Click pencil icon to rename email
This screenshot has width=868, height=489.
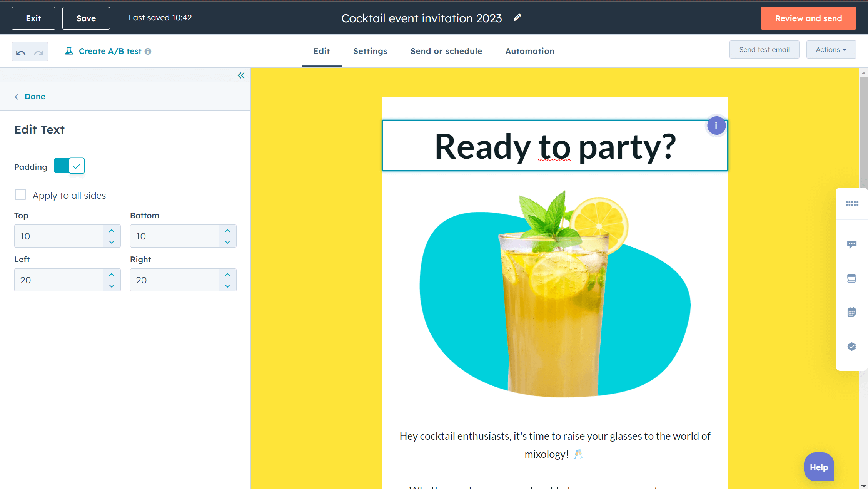[x=517, y=17]
